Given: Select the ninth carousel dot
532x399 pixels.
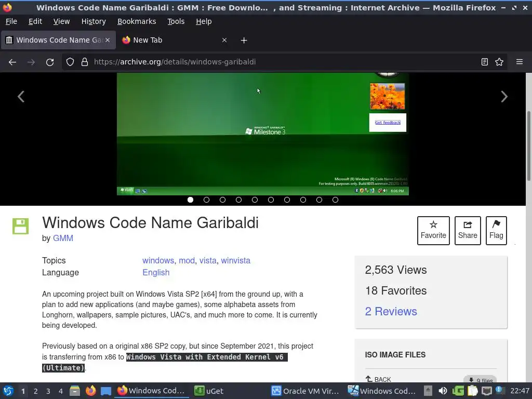Looking at the screenshot, I should tap(320, 200).
